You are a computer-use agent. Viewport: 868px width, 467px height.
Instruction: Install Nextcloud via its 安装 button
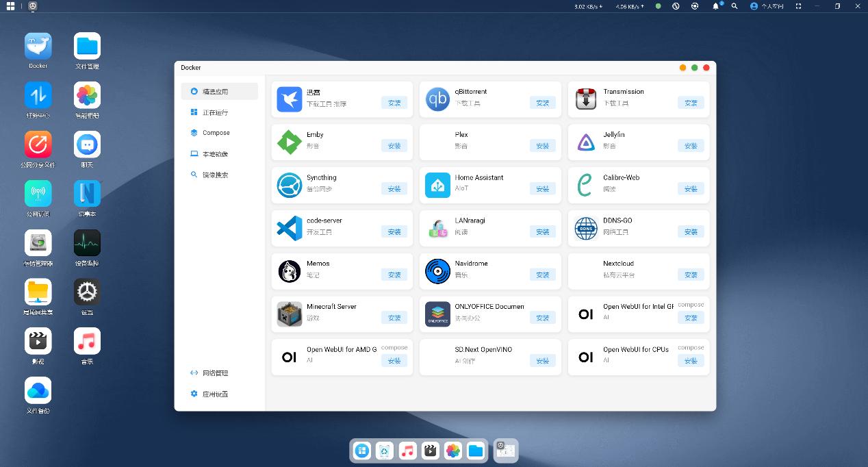pyautogui.click(x=691, y=275)
